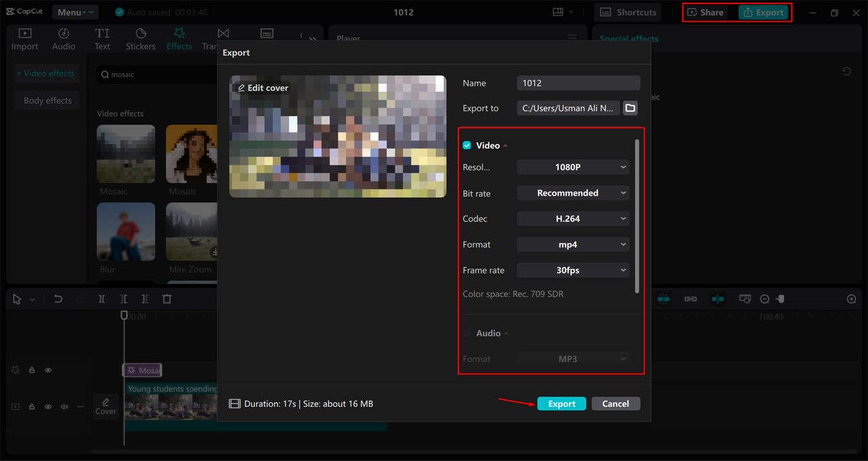Open the Menu dropdown

coord(75,12)
